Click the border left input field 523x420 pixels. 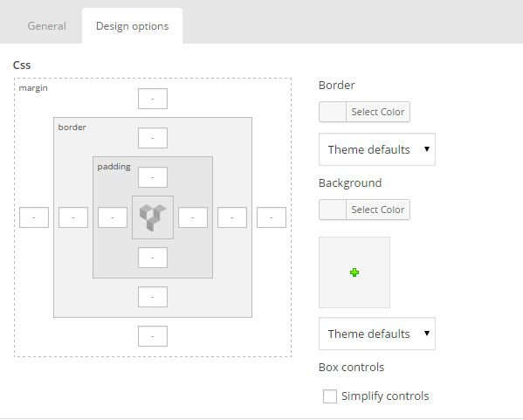click(73, 217)
